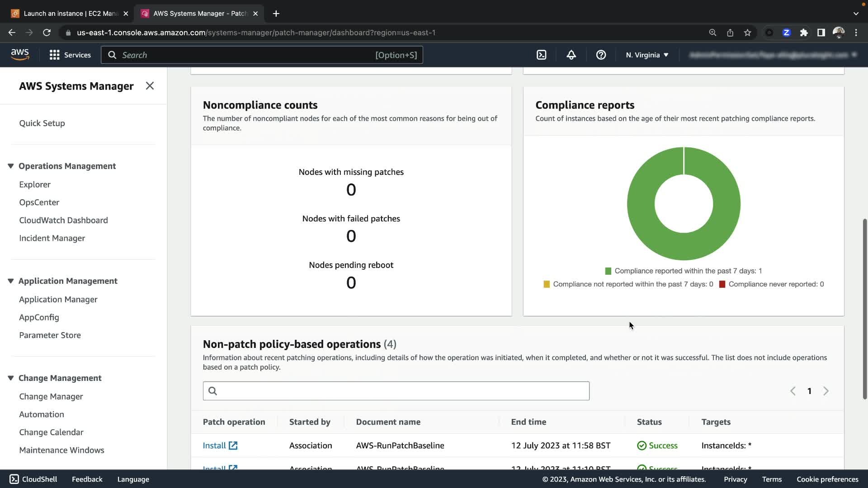Collapse the Change Management section
Viewport: 868px width, 488px height.
coord(10,378)
